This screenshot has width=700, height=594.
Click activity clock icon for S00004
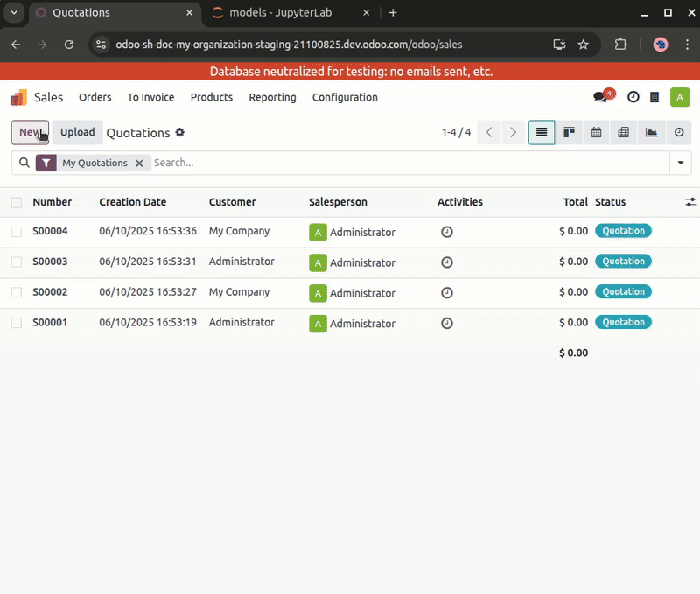(447, 232)
